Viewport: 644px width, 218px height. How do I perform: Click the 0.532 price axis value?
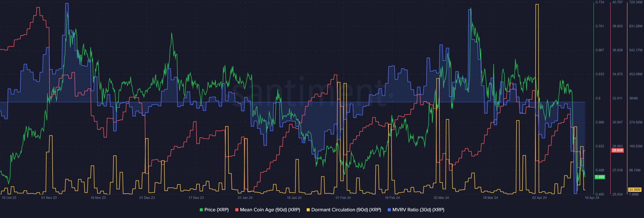600,146
